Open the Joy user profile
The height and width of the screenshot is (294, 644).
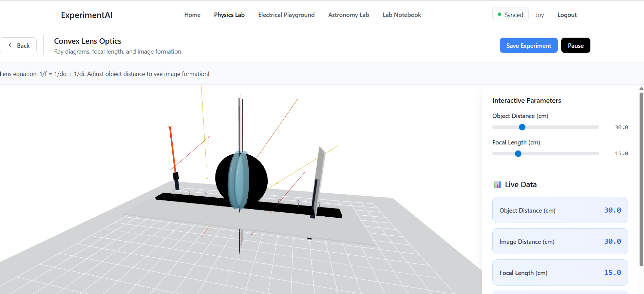click(x=539, y=15)
